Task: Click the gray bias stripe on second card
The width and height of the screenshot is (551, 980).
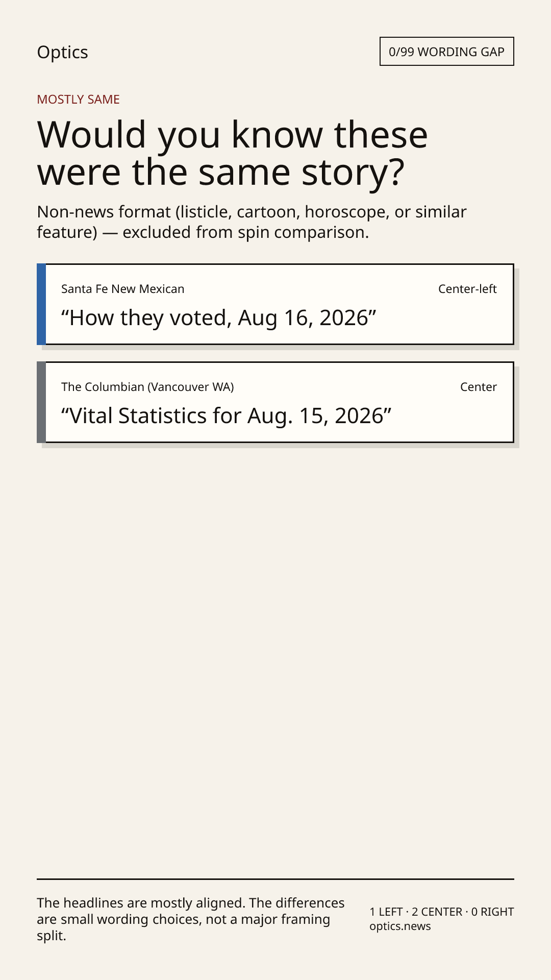Action: (41, 402)
